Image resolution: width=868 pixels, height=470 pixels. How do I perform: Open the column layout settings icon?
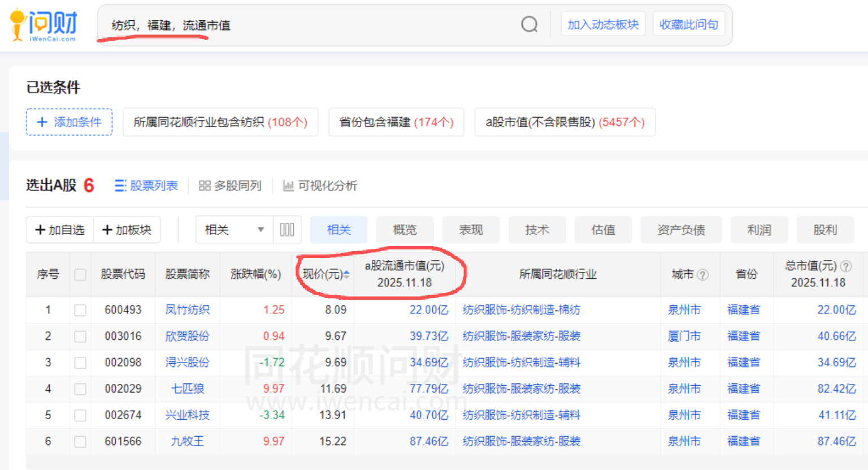pyautogui.click(x=287, y=230)
